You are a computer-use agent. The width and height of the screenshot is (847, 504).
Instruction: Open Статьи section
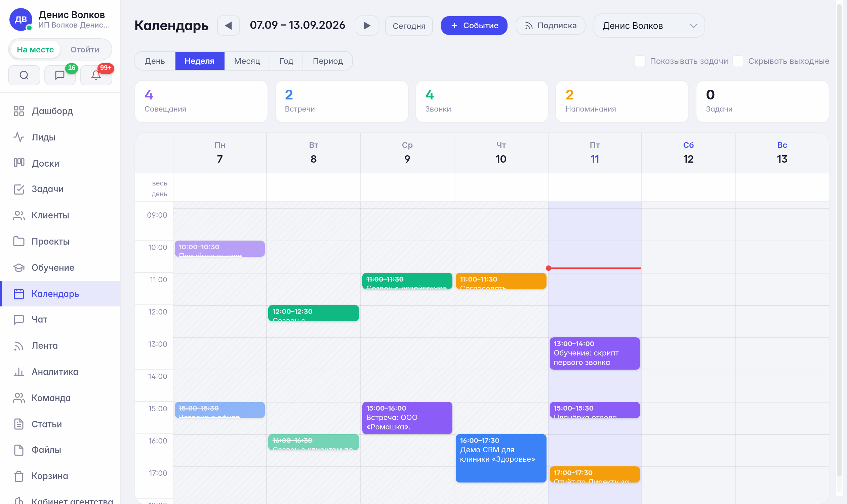(61, 424)
